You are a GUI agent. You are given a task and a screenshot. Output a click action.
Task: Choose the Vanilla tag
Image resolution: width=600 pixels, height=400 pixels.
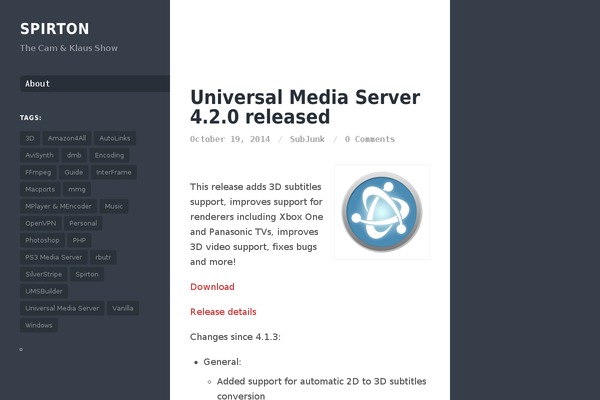tap(122, 308)
